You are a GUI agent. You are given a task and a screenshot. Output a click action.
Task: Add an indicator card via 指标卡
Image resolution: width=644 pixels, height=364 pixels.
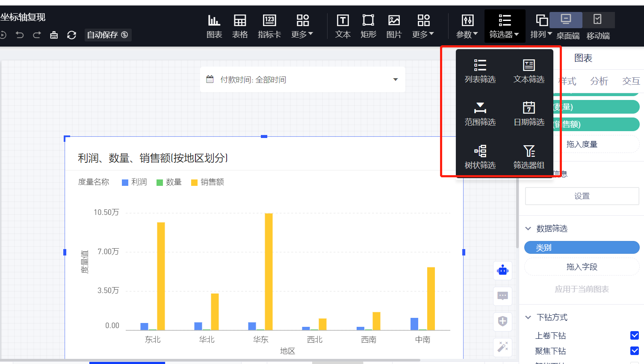(269, 26)
